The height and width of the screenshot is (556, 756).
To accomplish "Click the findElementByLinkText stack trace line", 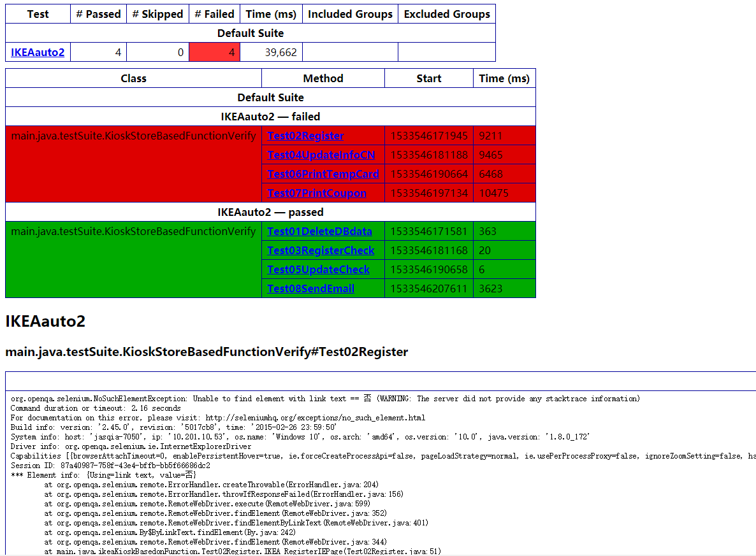I will (236, 523).
